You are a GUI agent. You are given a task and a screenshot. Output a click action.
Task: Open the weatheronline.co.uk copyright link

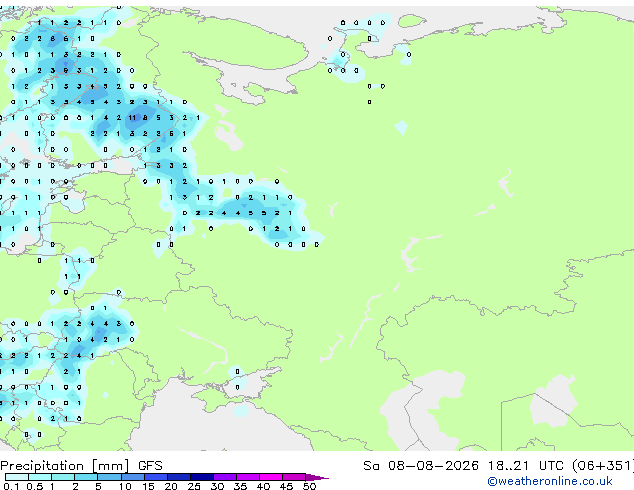(550, 481)
